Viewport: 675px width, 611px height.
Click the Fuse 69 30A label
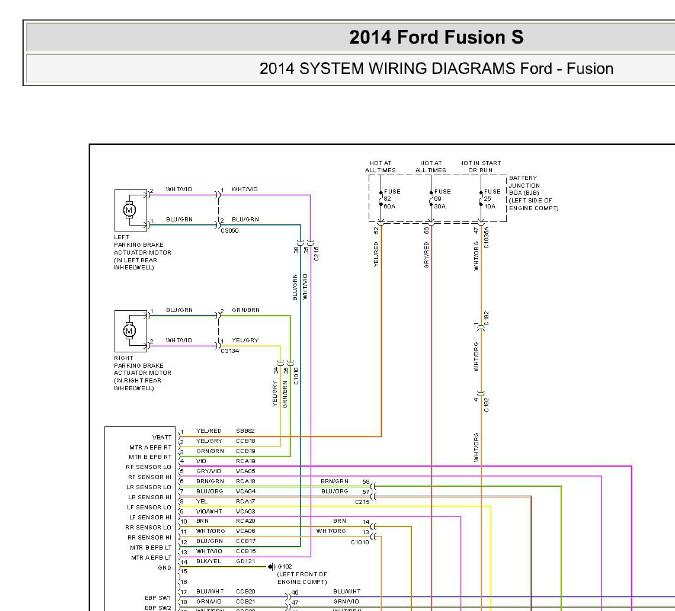(442, 199)
